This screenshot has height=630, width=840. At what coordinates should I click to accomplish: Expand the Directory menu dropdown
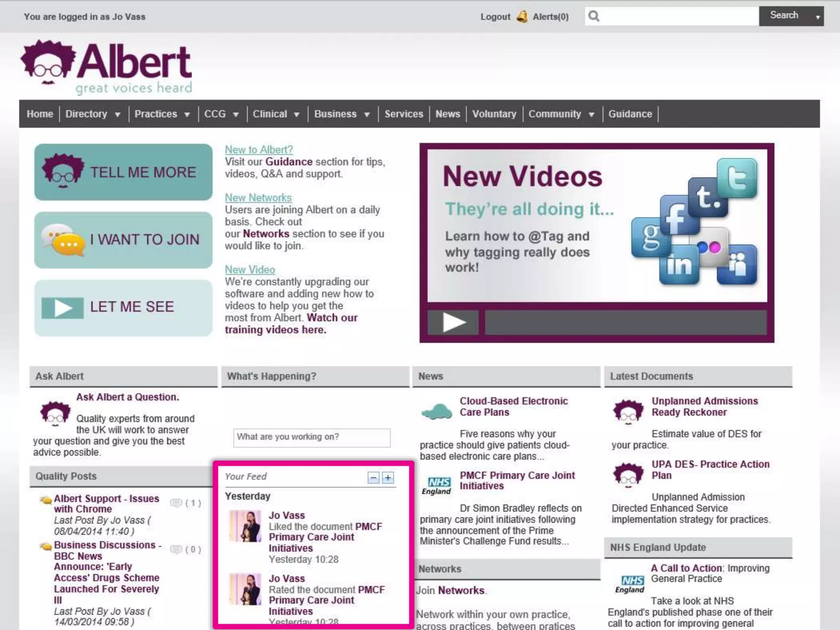[x=117, y=114]
